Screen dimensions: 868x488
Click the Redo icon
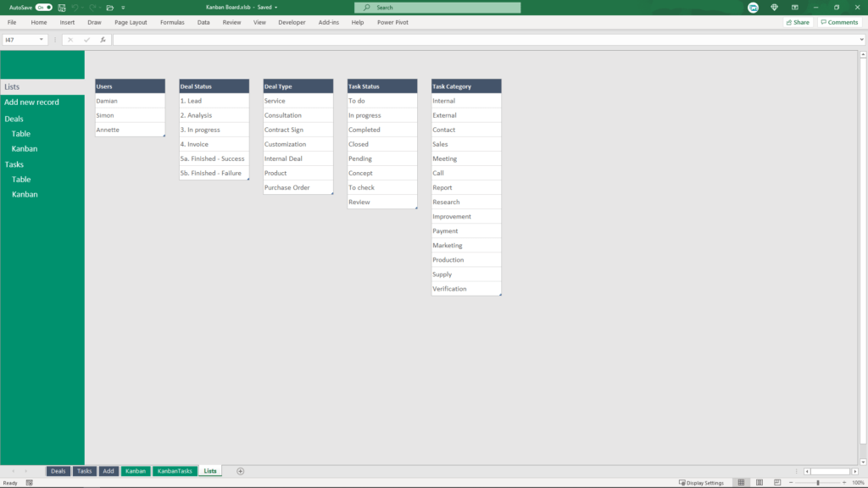coord(93,7)
